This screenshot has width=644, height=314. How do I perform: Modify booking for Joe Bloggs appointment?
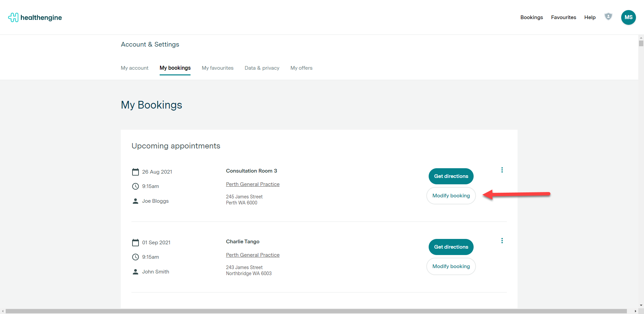pos(451,196)
